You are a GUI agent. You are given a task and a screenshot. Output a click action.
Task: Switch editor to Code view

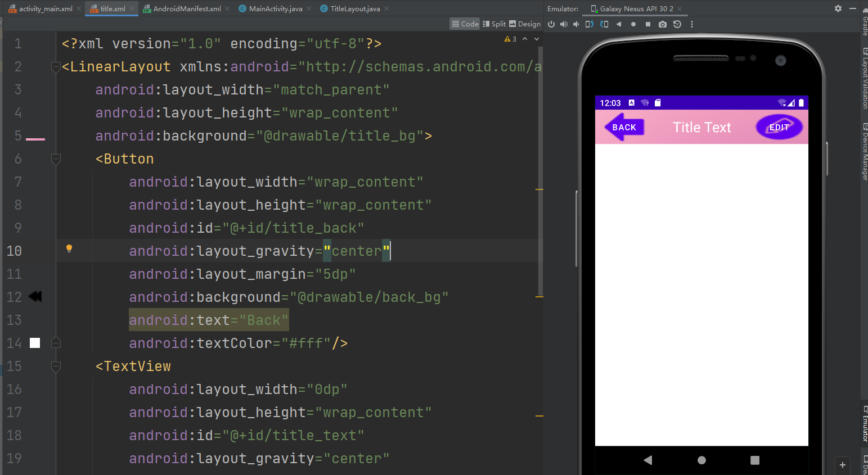coord(465,24)
